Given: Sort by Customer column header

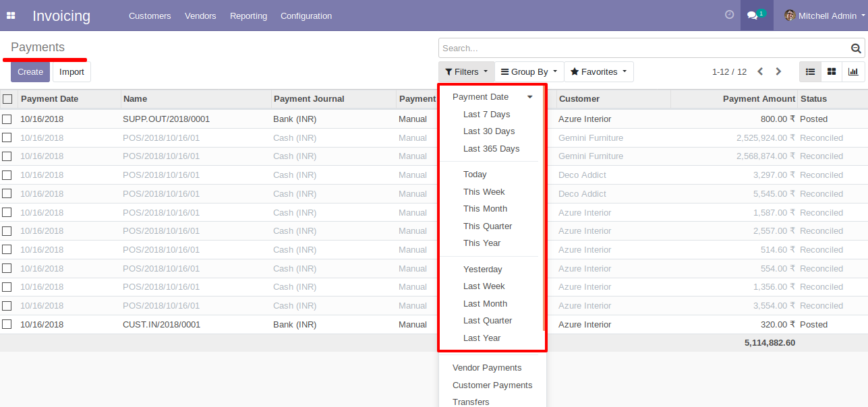Looking at the screenshot, I should [x=613, y=99].
